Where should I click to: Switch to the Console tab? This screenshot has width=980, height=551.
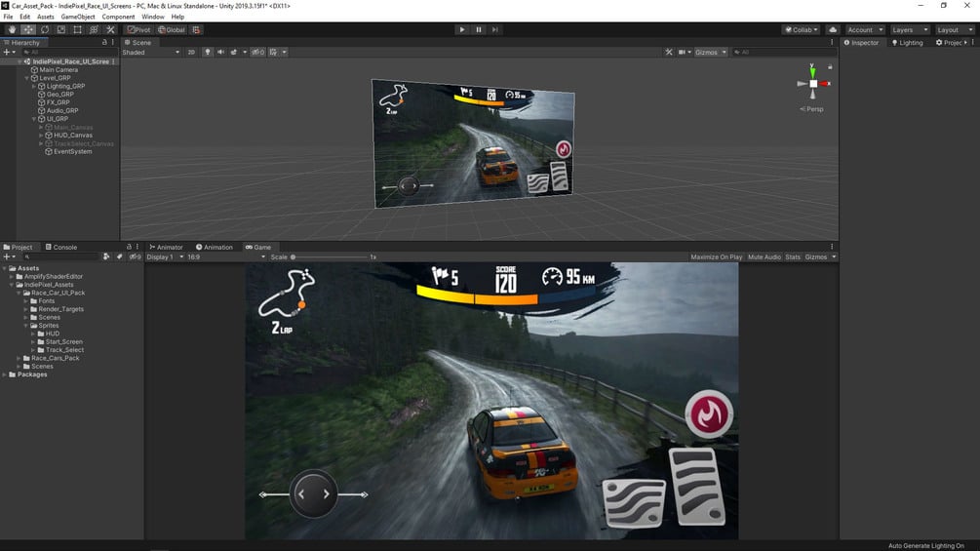pos(61,247)
